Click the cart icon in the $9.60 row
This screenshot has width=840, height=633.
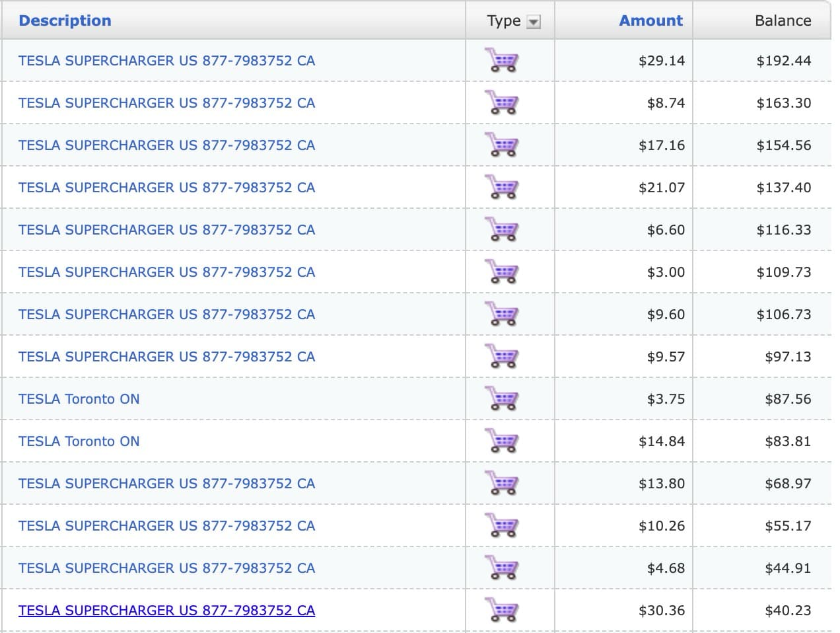tap(501, 315)
